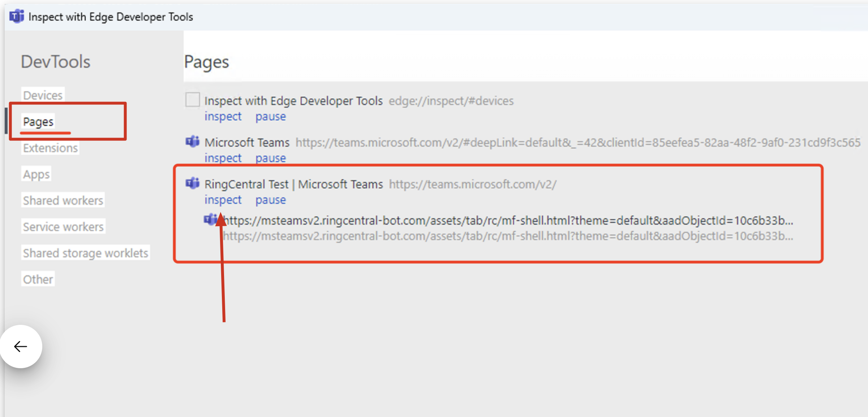Click the Teams icon beside RingCentral Test page
This screenshot has width=868, height=417.
pyautogui.click(x=192, y=184)
